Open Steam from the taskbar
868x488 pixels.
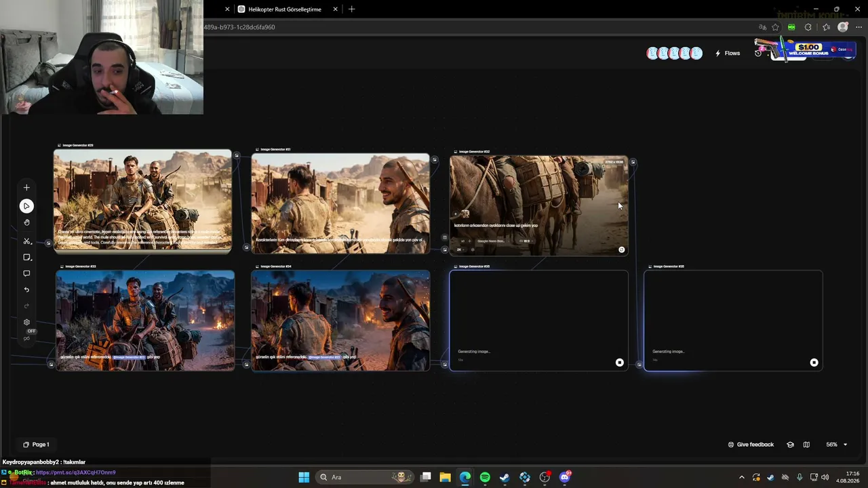505,477
